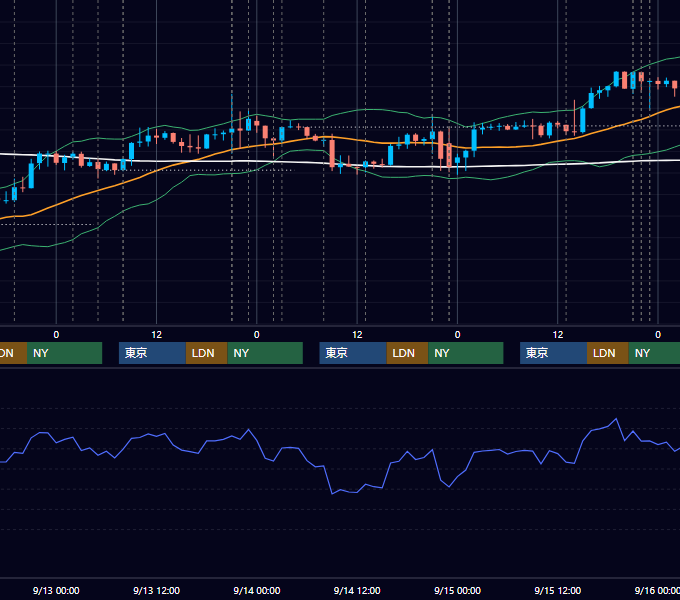Select the NY session block ending near 9/14 00:00
680x600 pixels.
[265, 353]
